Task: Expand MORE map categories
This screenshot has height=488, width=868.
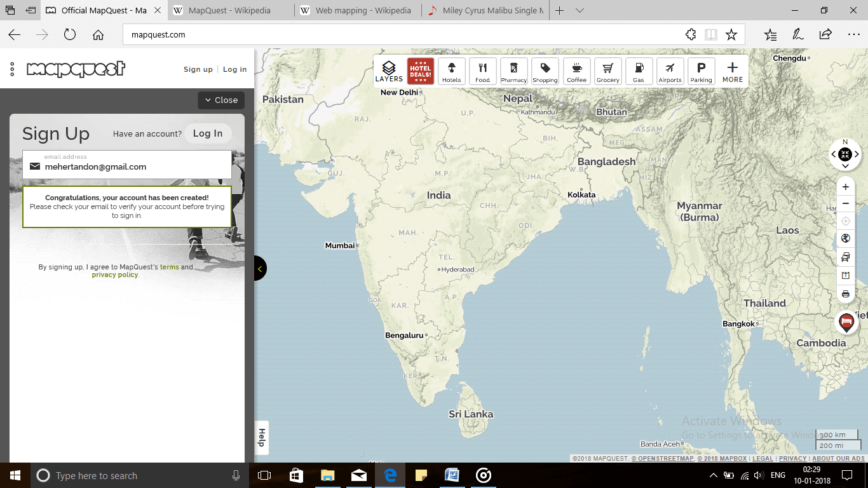Action: click(733, 71)
